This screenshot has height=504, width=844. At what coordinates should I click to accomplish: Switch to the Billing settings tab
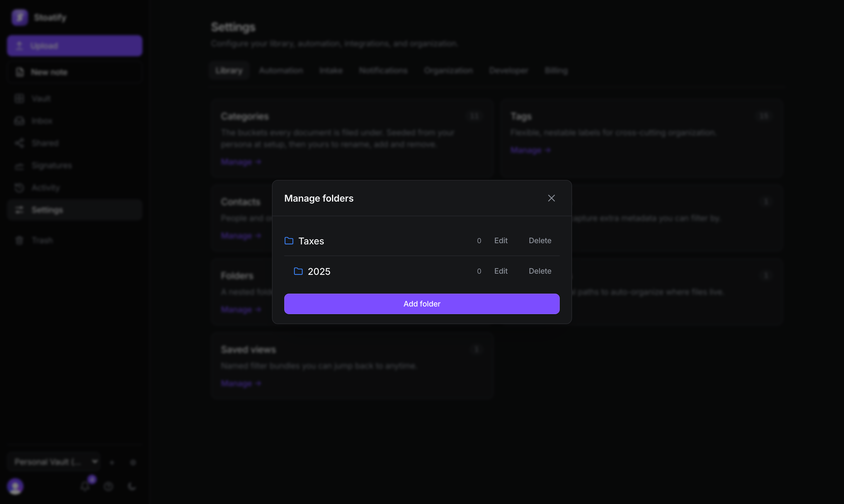[556, 70]
